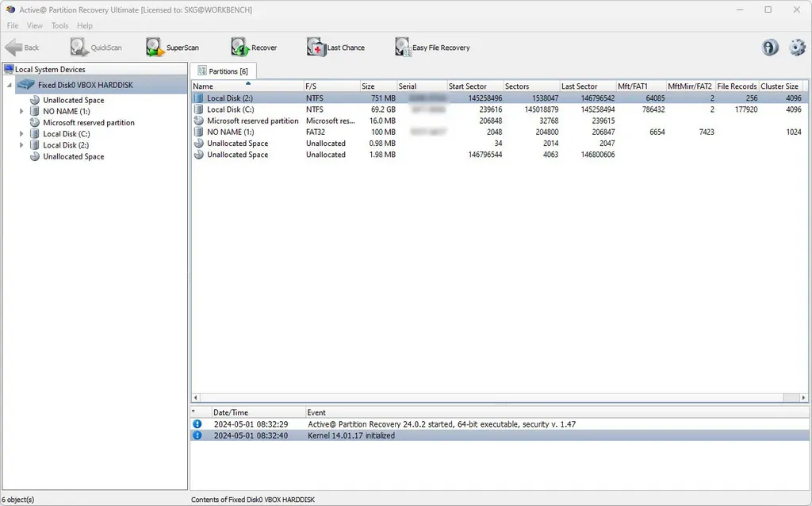Open the View menu
812x506 pixels.
pyautogui.click(x=35, y=25)
